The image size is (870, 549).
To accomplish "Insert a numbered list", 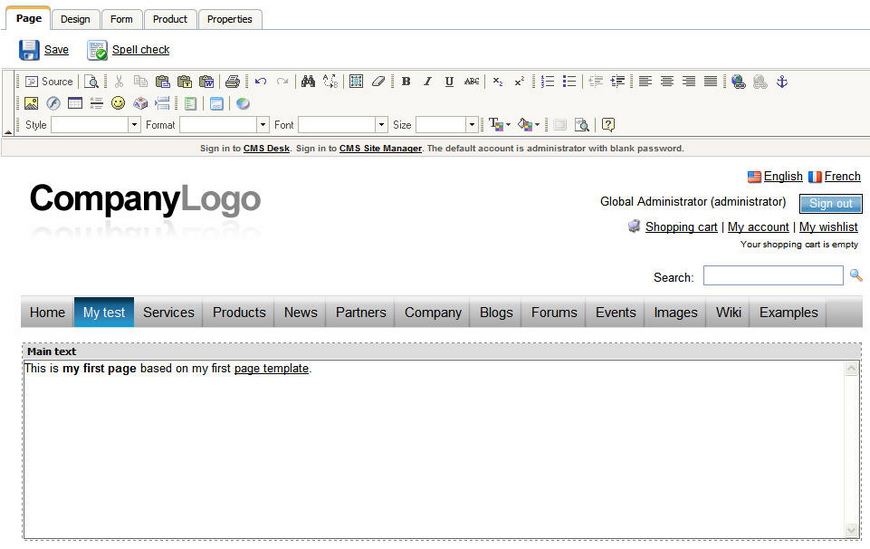I will (548, 82).
